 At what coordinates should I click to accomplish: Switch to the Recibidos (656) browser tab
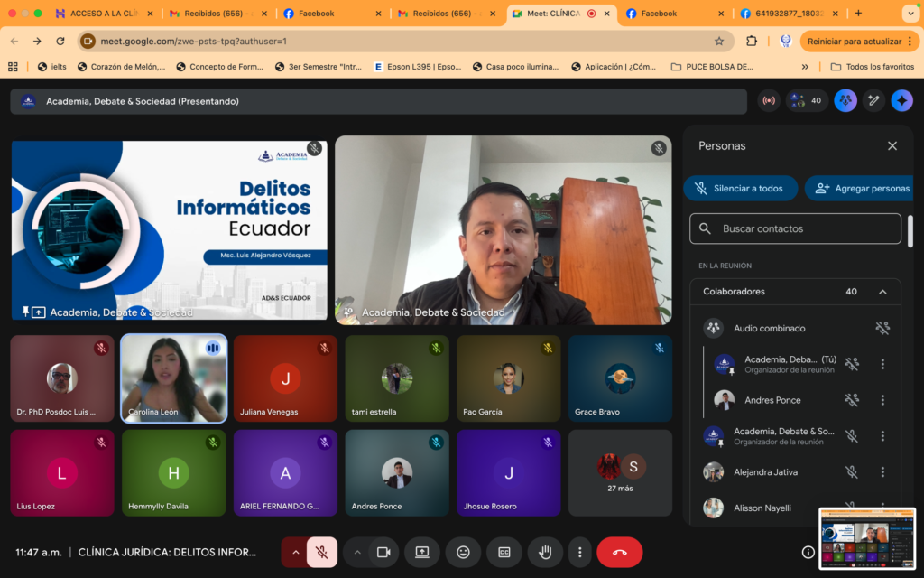coord(218,14)
